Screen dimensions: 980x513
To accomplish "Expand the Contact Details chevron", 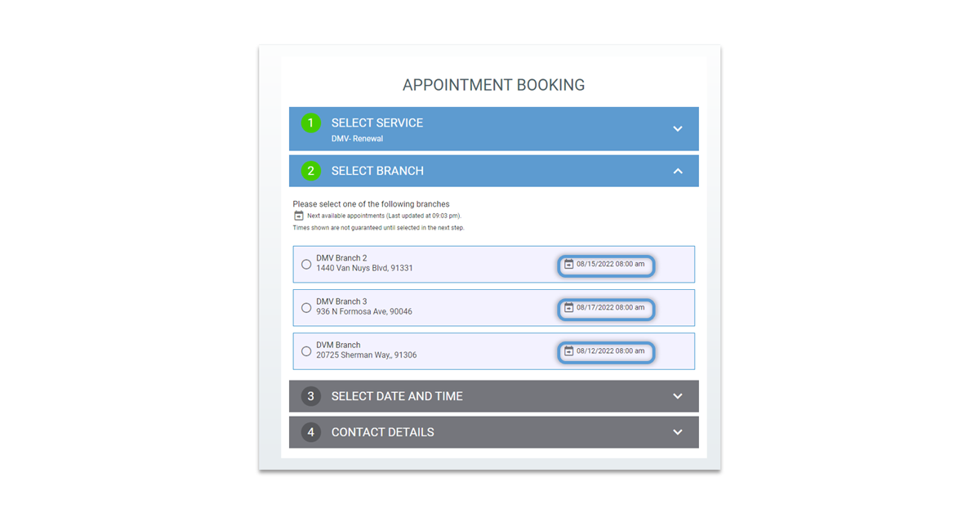I will coord(678,432).
